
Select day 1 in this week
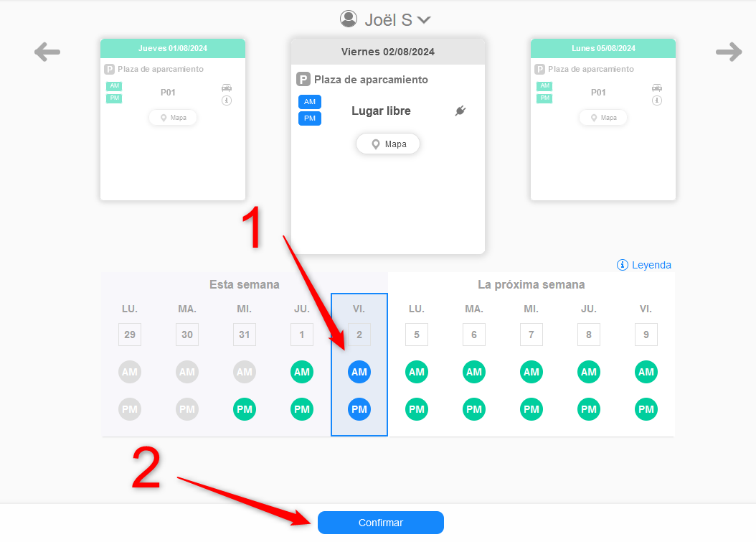tap(302, 335)
